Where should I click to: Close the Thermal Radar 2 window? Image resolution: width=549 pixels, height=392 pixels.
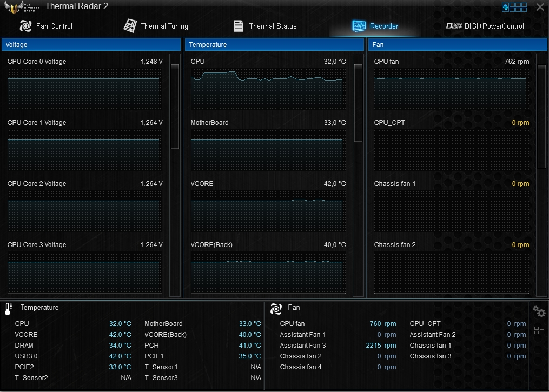click(540, 7)
